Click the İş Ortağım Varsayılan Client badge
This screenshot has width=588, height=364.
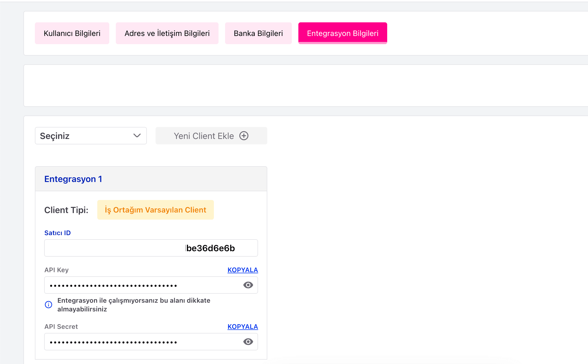coord(155,210)
